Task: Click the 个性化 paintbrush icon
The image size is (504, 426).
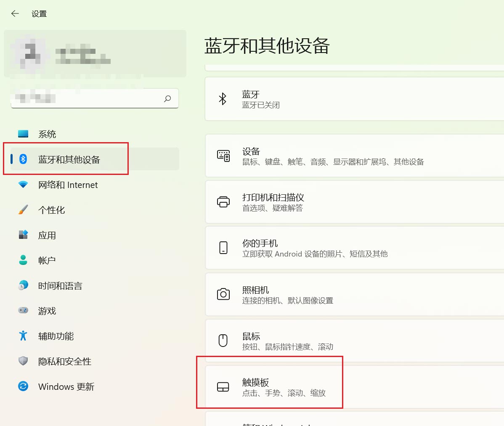Action: [23, 209]
